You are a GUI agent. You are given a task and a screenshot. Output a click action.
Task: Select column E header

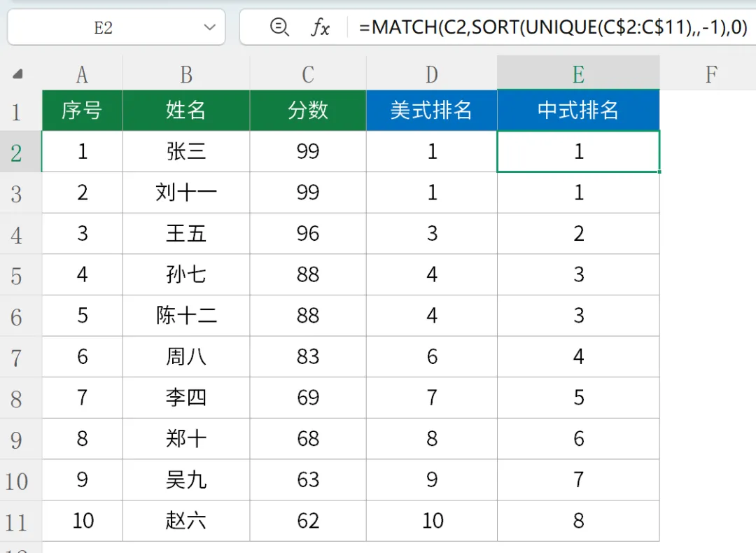point(578,74)
